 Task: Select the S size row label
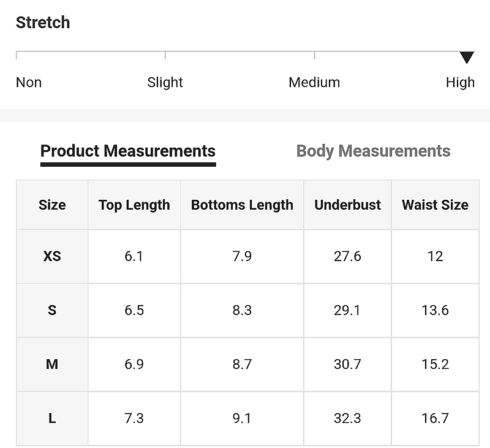(x=52, y=310)
